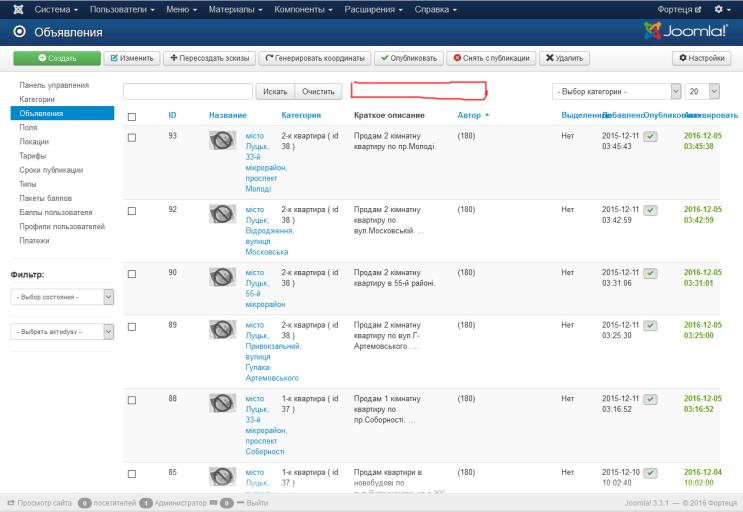
Task: Click Снять с публикации toolbar button
Action: 491,58
